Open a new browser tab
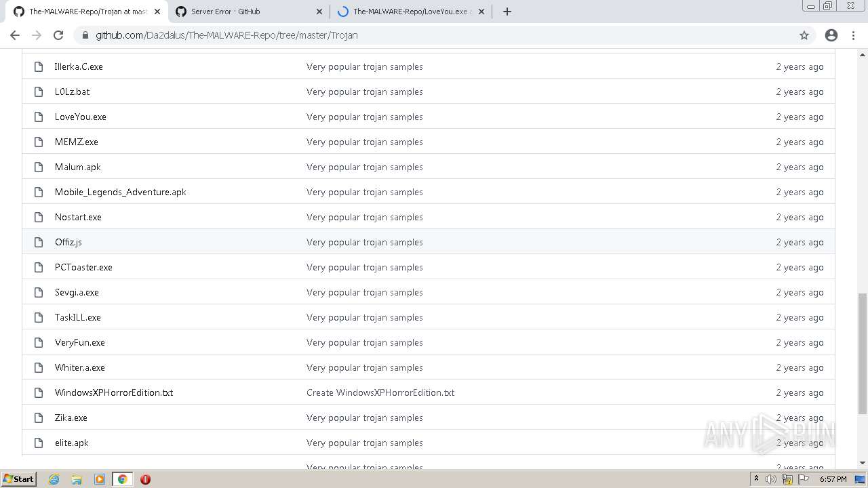 pos(507,12)
